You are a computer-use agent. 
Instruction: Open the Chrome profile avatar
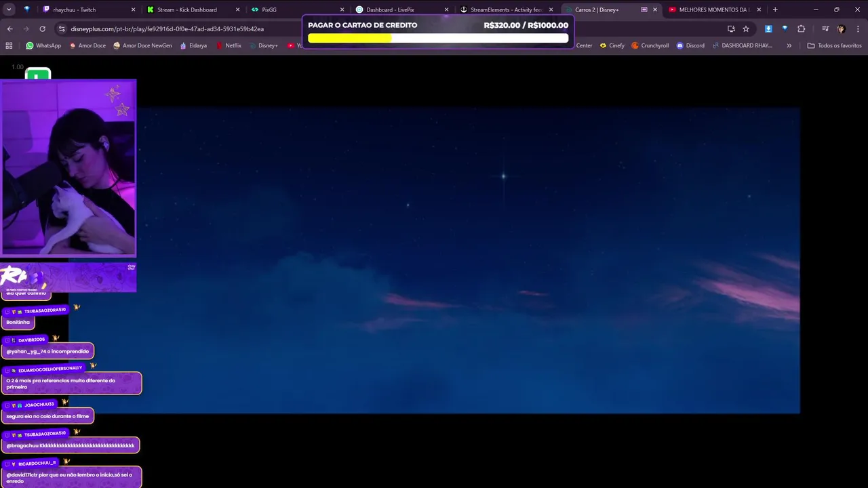click(x=841, y=28)
